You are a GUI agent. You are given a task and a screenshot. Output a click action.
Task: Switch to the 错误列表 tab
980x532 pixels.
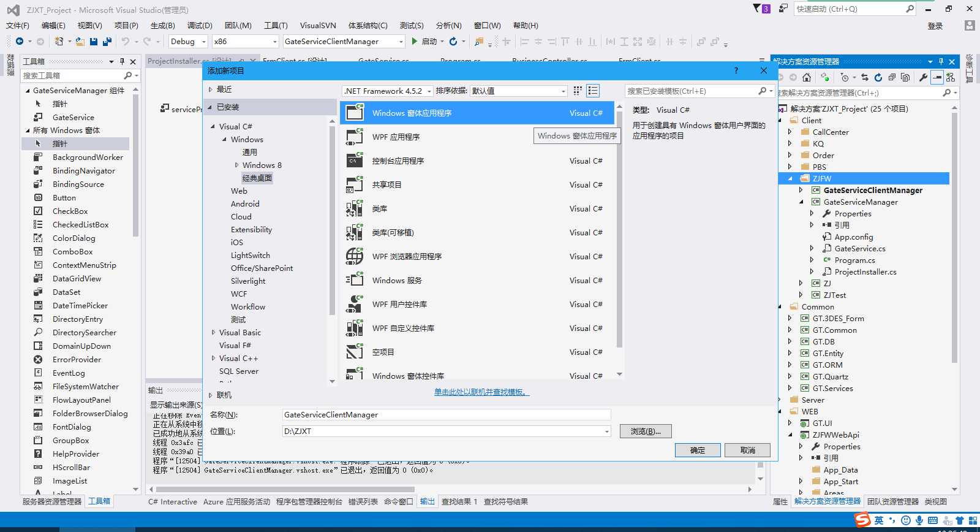pyautogui.click(x=363, y=501)
